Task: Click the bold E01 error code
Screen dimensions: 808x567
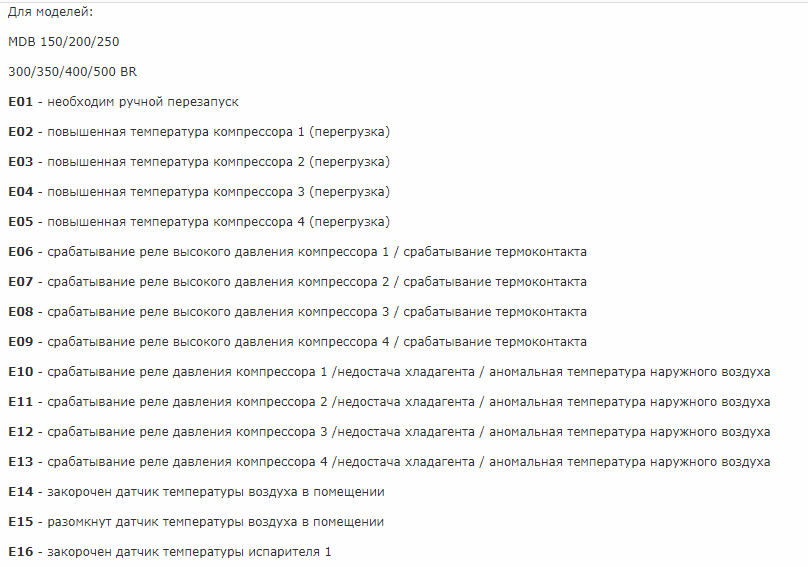Action: pyautogui.click(x=21, y=101)
